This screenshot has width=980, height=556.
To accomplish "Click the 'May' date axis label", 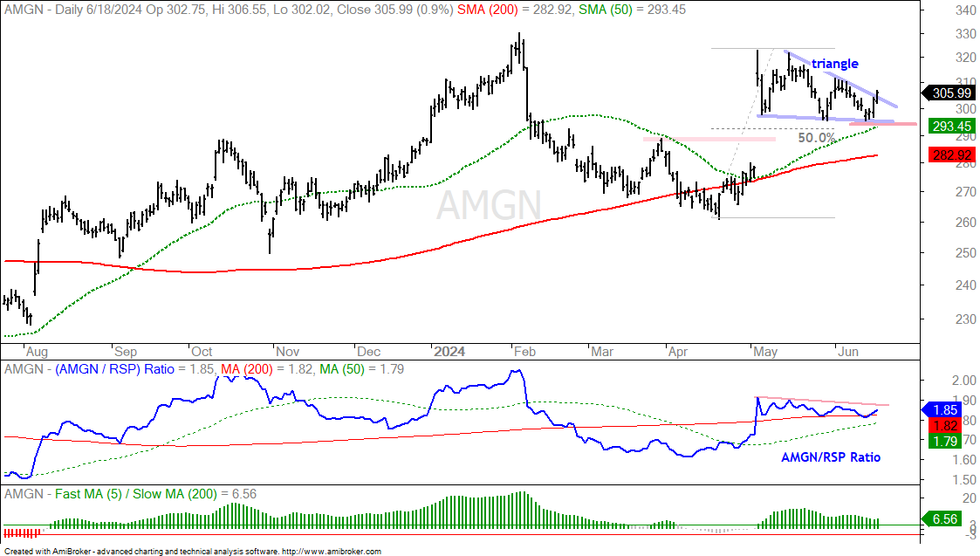I will 765,352.
